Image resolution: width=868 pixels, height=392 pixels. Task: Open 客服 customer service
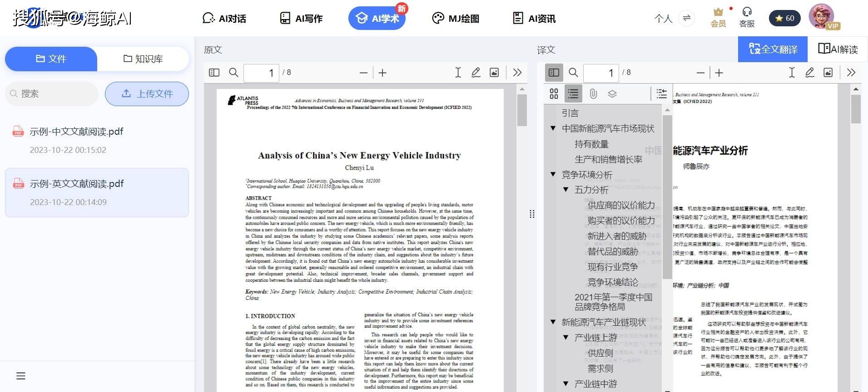(x=747, y=18)
